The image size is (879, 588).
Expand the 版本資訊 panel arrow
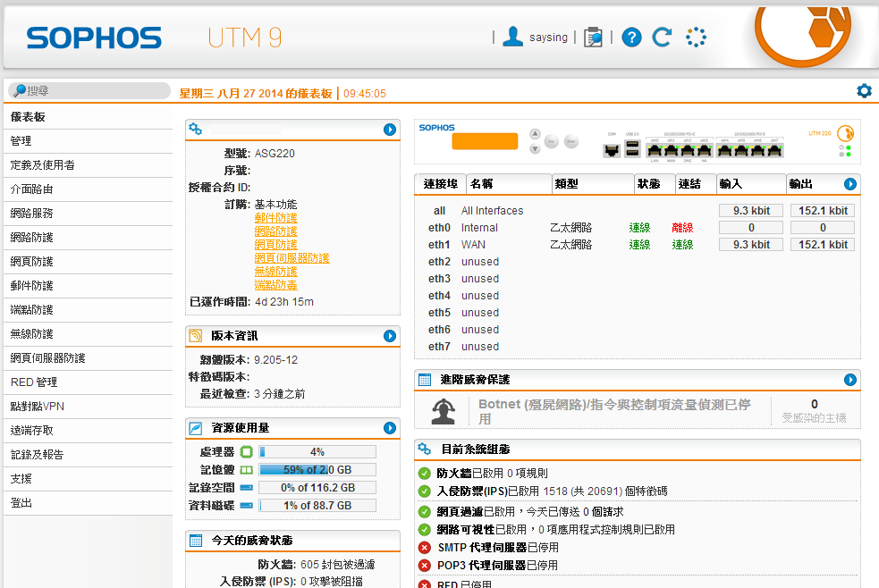390,335
